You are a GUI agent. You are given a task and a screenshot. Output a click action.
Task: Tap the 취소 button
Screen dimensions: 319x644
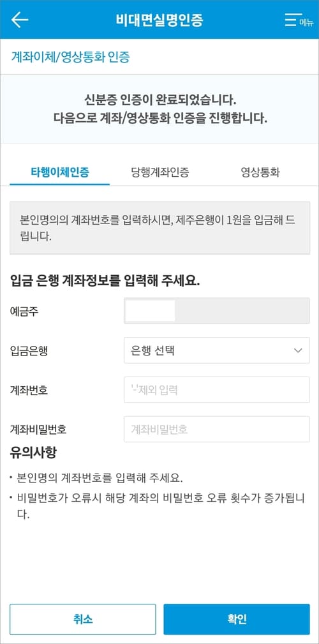click(x=83, y=619)
